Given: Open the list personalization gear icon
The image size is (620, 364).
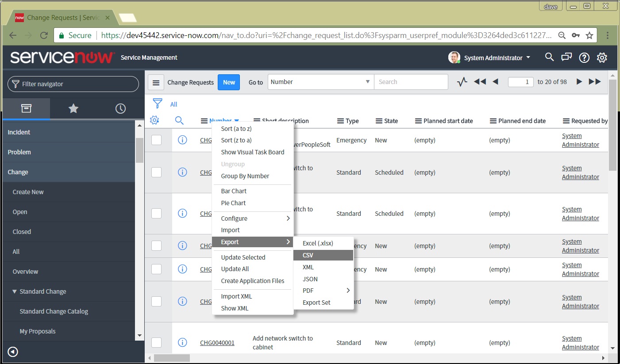Looking at the screenshot, I should pyautogui.click(x=154, y=120).
